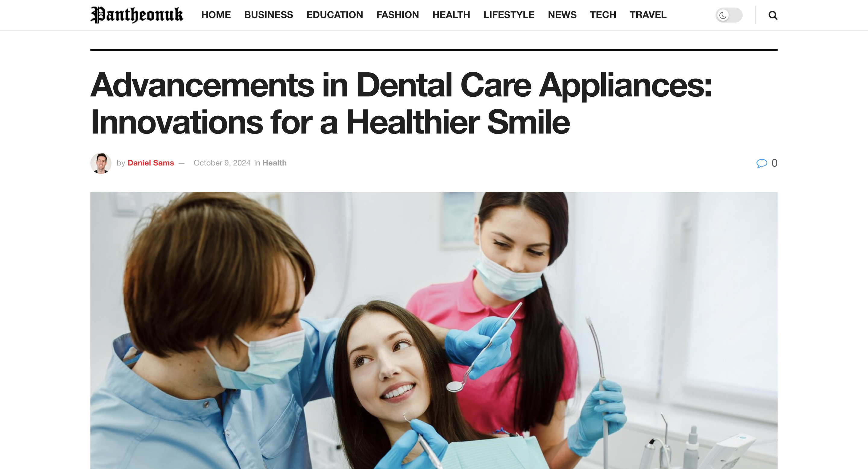
Task: Open the Daniel Sams author link
Action: coord(151,163)
